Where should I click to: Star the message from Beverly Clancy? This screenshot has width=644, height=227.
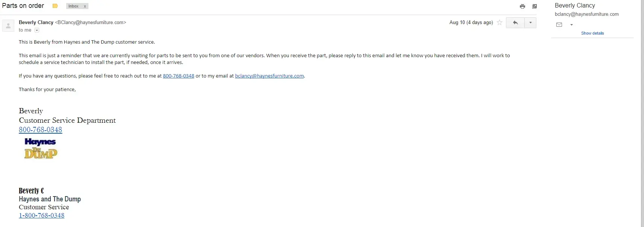pyautogui.click(x=500, y=23)
